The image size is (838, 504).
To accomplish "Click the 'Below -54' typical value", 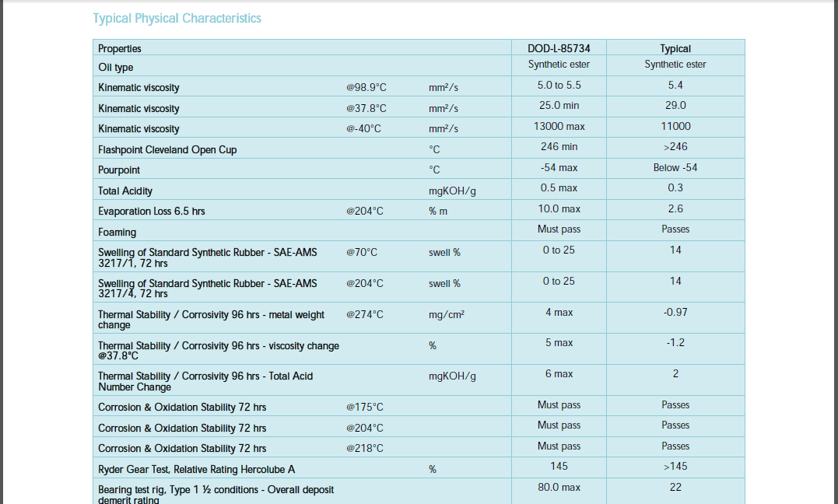I will [675, 168].
